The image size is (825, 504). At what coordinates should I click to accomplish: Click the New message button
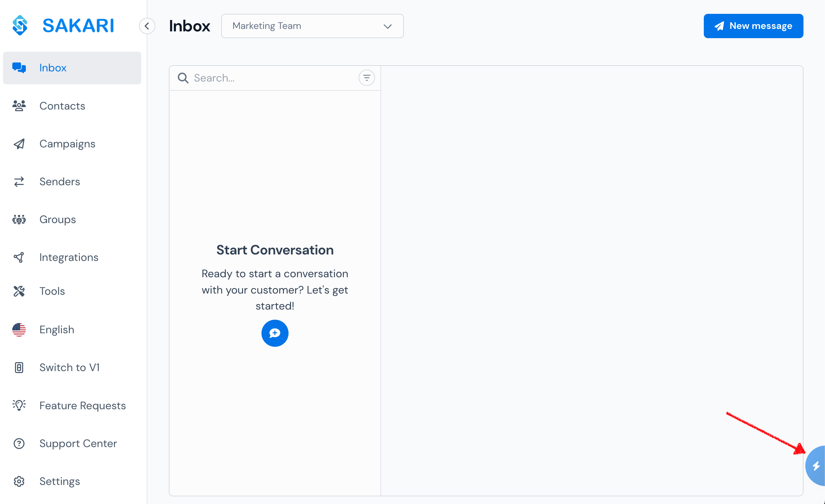753,26
